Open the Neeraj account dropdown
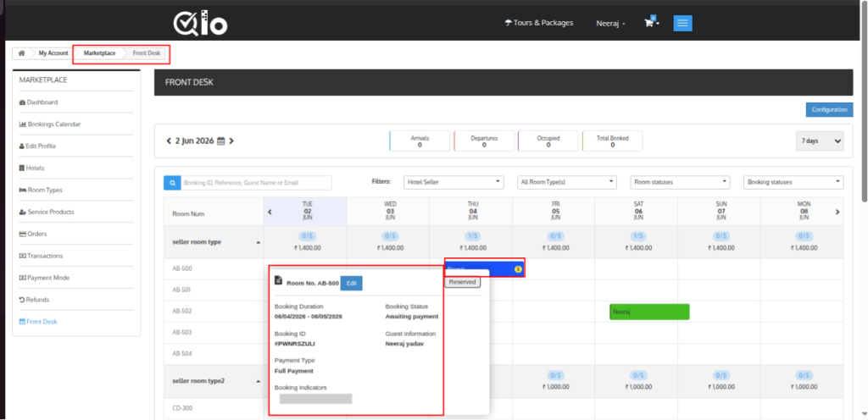 coord(611,24)
